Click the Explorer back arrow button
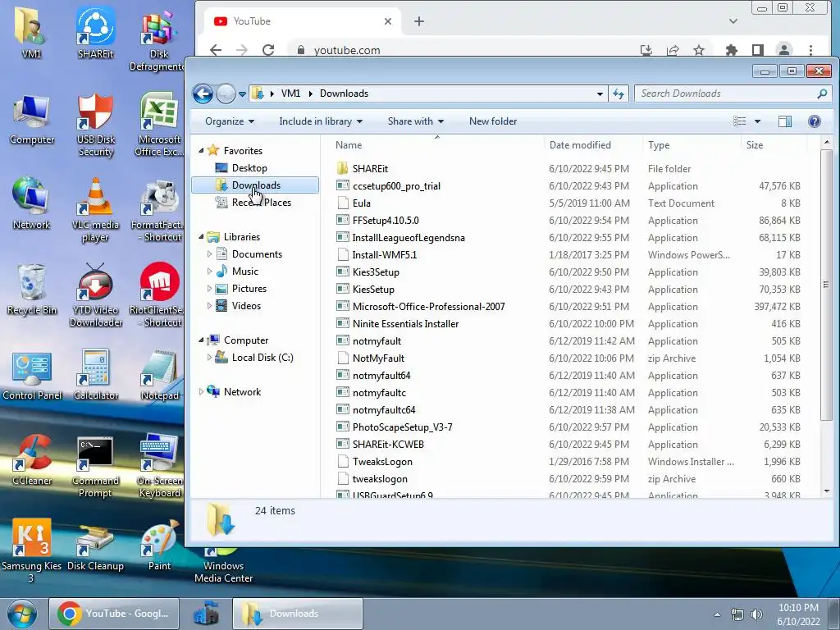The height and width of the screenshot is (630, 840). click(x=203, y=94)
